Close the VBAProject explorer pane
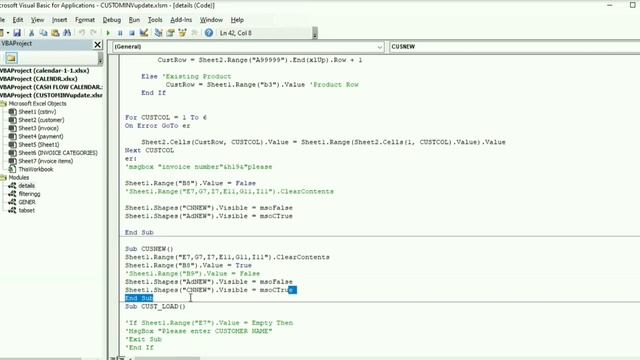This screenshot has height=360, width=640. (98, 44)
